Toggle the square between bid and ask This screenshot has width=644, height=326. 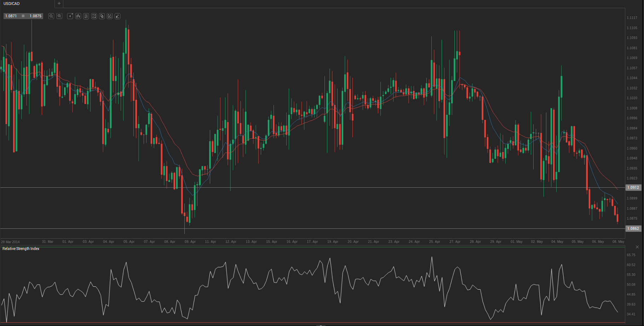click(23, 16)
